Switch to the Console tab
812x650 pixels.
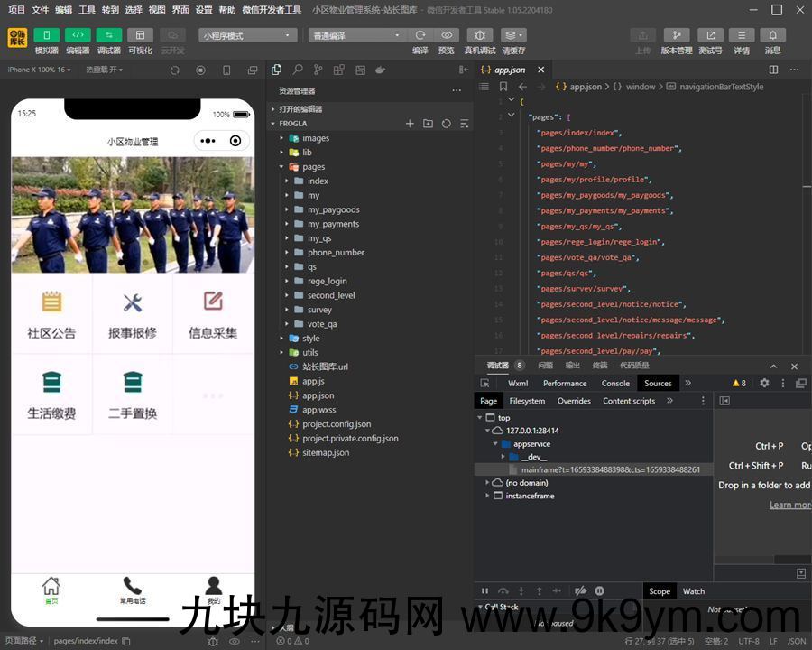click(x=615, y=383)
